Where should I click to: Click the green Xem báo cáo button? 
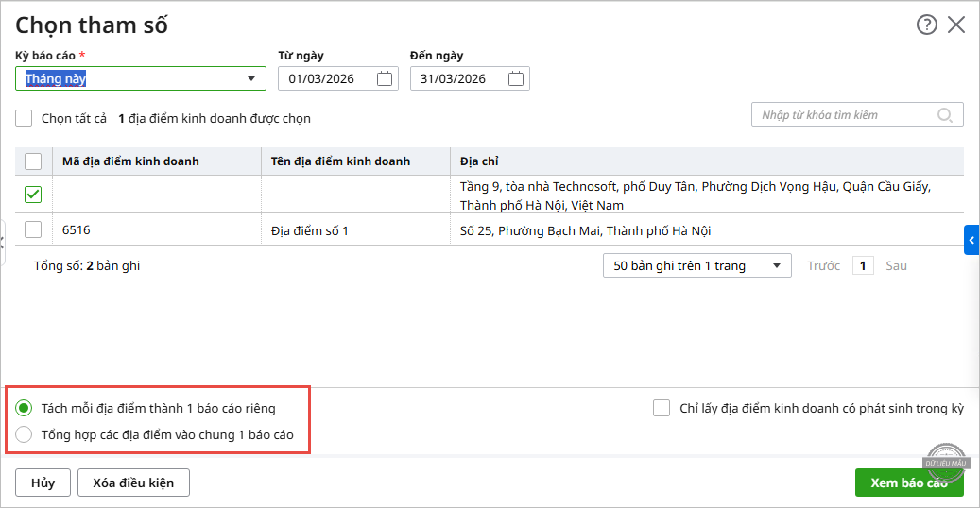tap(908, 483)
